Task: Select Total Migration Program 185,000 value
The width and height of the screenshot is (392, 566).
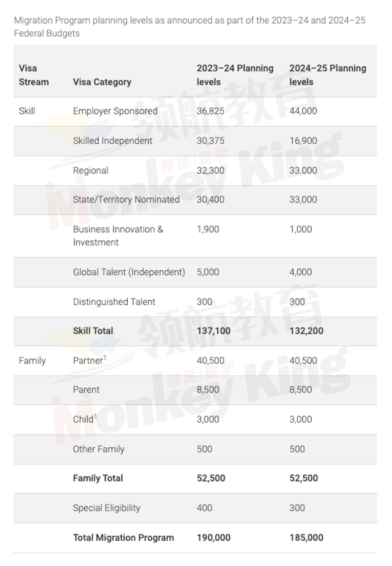Action: tap(306, 538)
